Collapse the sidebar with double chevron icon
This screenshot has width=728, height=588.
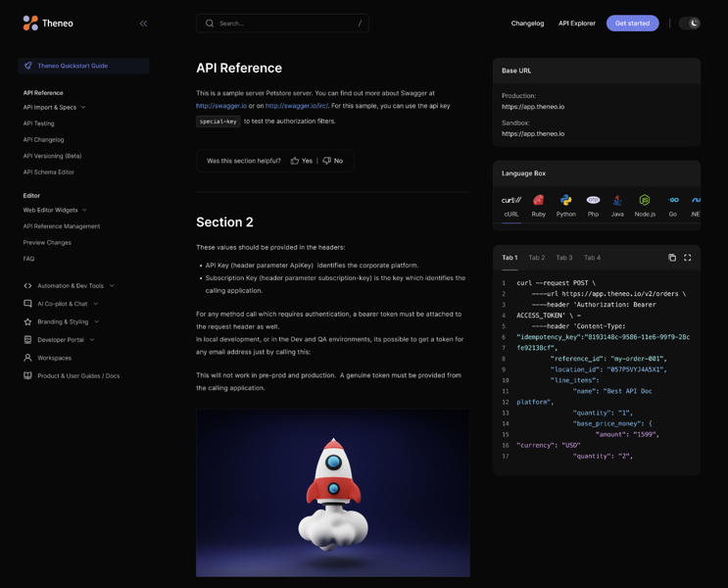coord(143,24)
